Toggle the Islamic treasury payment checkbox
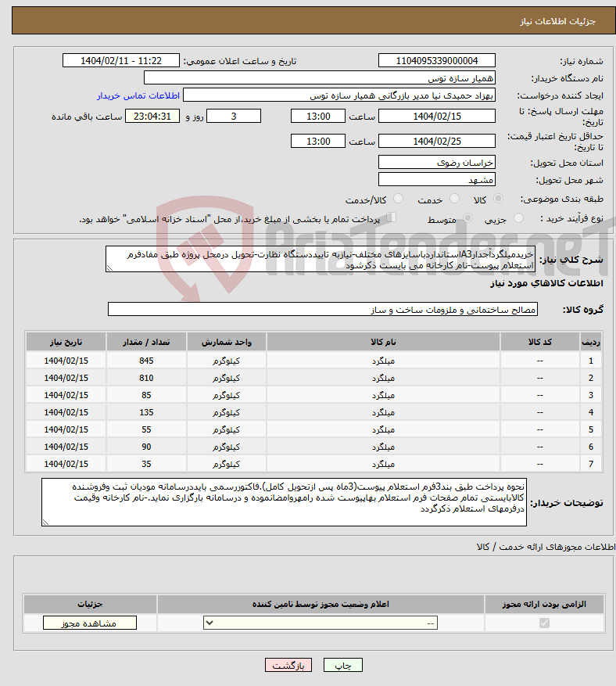 (392, 217)
